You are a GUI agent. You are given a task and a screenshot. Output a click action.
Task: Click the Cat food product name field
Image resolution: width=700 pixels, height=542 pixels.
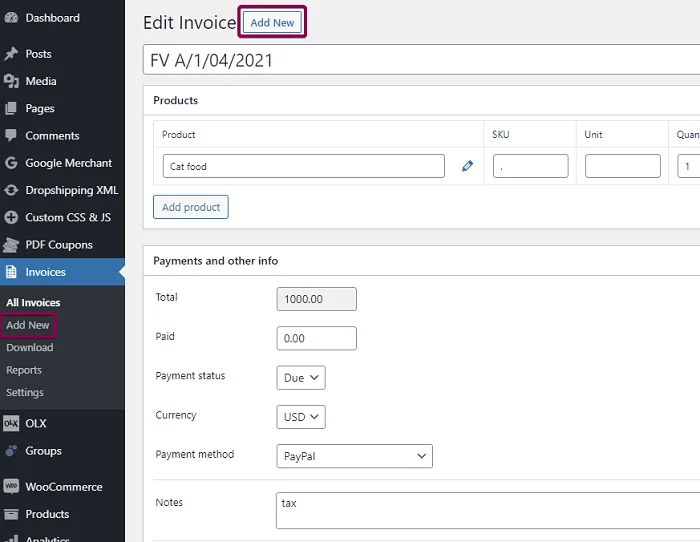[x=304, y=166]
